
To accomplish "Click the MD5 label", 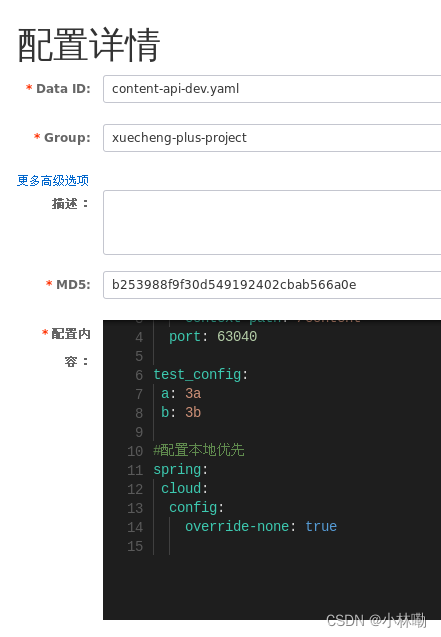I will pos(74,284).
